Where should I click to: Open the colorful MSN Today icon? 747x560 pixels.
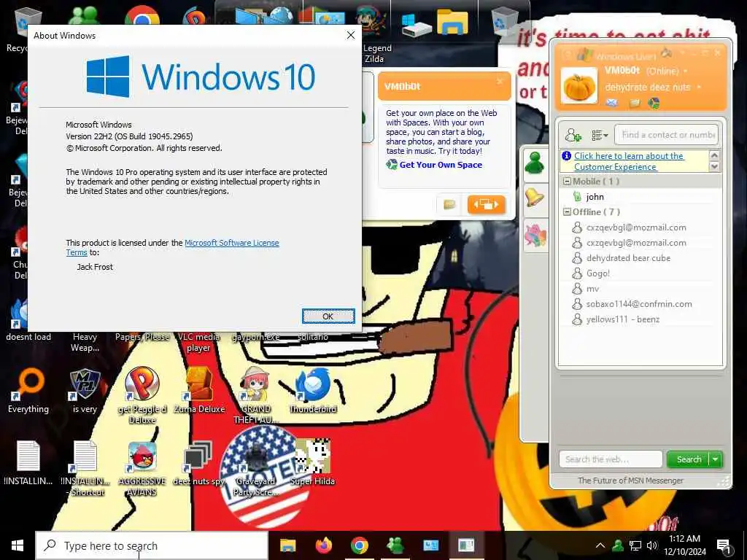coord(654,103)
